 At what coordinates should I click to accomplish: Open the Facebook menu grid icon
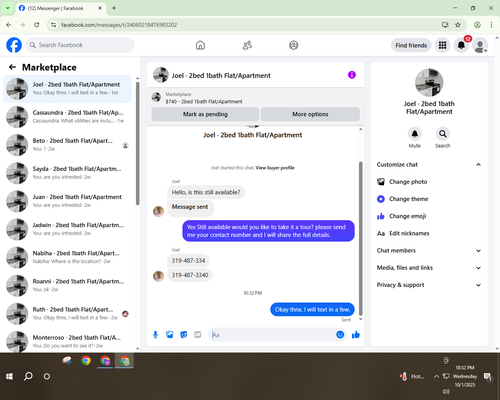[x=442, y=45]
